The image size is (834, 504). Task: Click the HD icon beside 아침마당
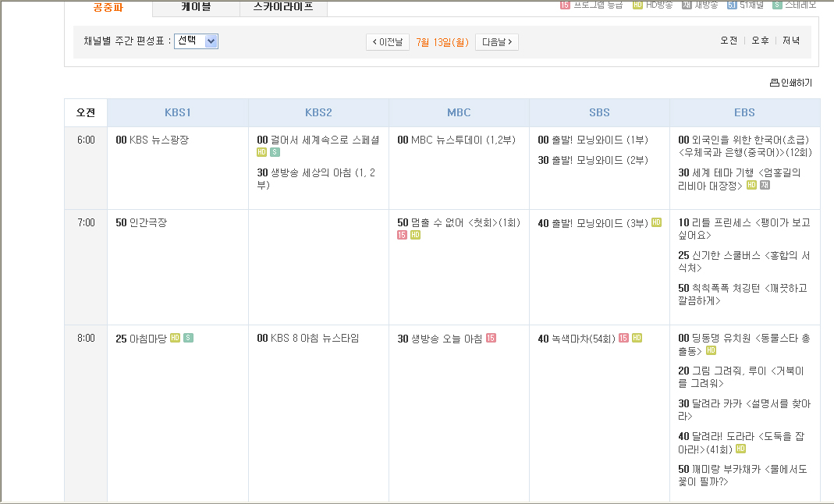pyautogui.click(x=175, y=338)
